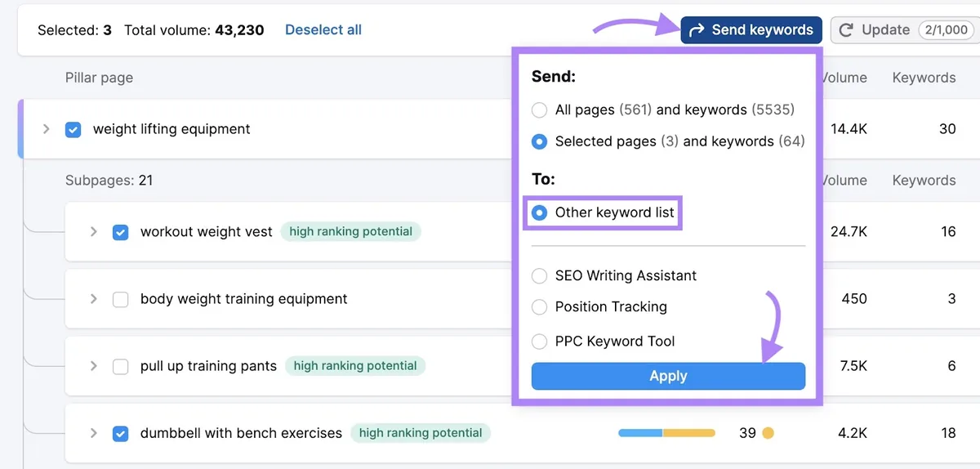980x469 pixels.
Task: Click the intent bar for dumbbell row
Action: point(666,433)
